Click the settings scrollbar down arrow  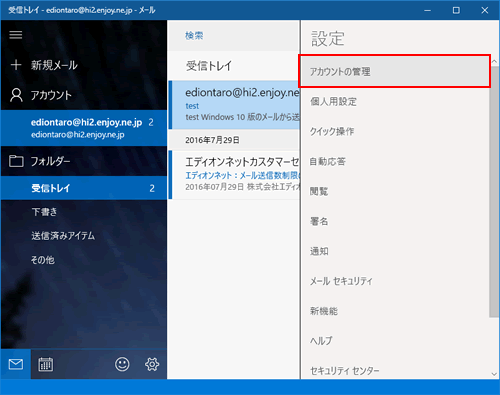[494, 374]
